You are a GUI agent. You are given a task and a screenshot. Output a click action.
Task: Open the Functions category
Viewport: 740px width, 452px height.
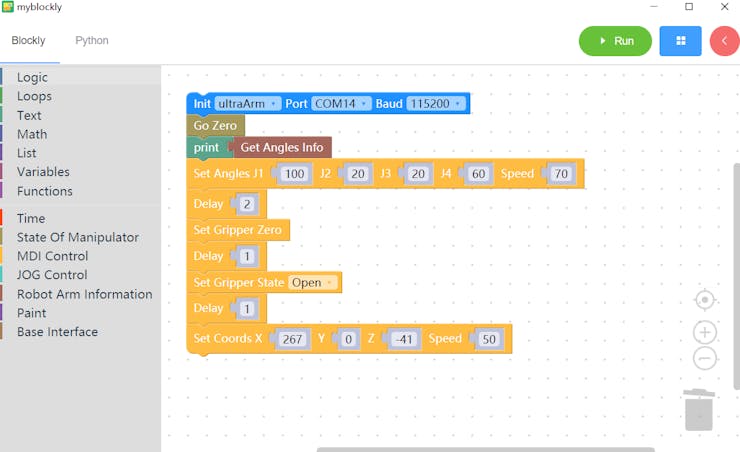tap(80, 191)
